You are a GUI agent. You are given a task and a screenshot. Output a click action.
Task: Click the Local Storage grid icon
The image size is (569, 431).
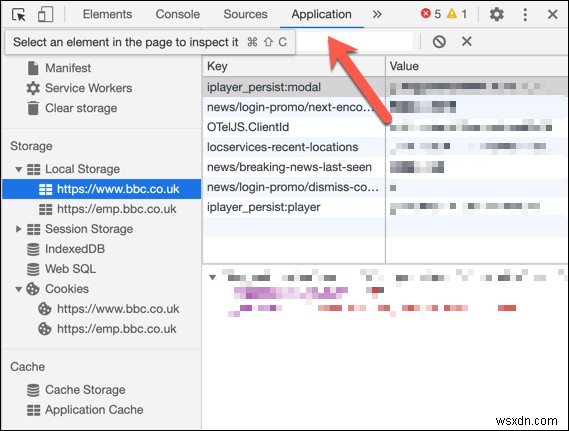pyautogui.click(x=34, y=169)
